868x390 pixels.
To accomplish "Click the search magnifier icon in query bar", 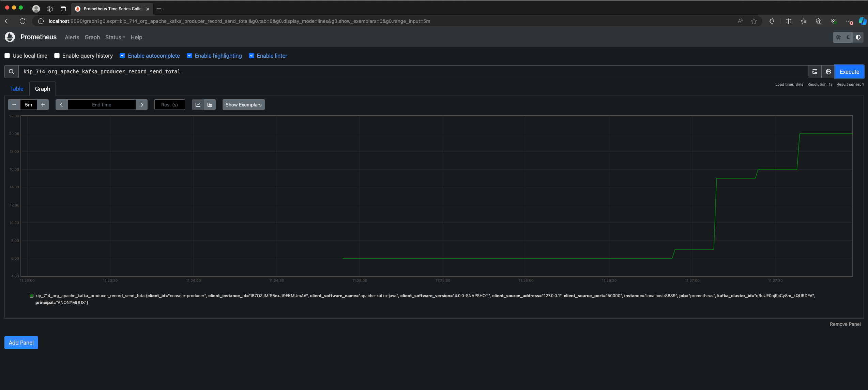I will point(12,72).
